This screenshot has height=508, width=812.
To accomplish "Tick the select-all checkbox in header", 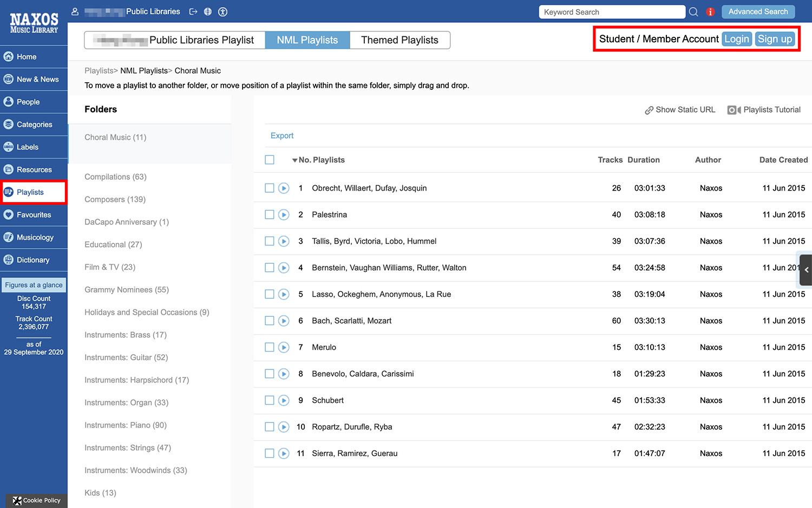I will 270,160.
